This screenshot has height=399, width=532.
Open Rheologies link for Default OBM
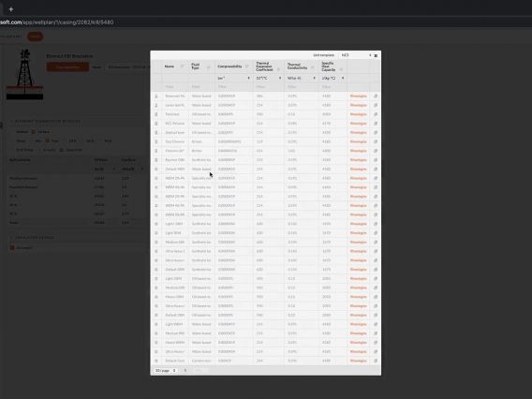(x=359, y=316)
